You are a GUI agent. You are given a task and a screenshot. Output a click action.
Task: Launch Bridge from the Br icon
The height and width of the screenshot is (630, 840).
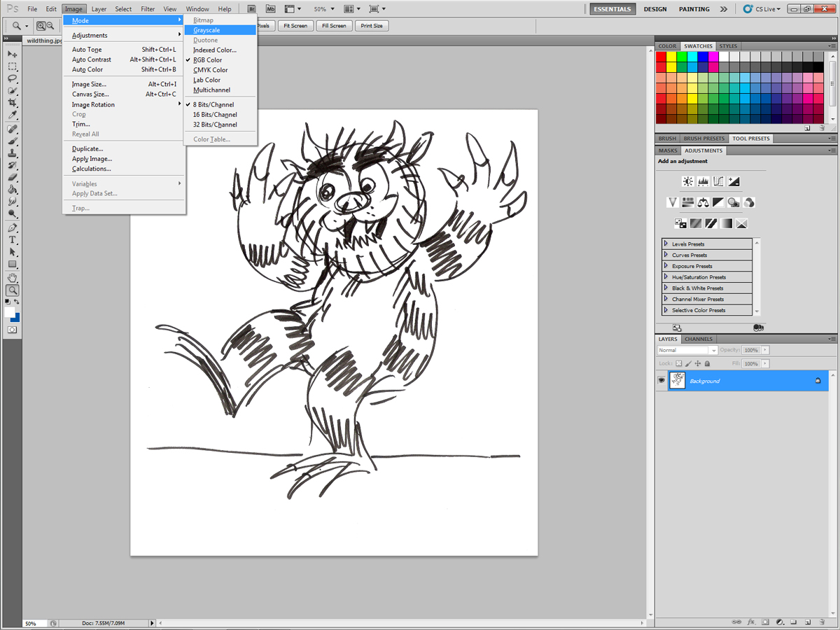[x=252, y=9]
